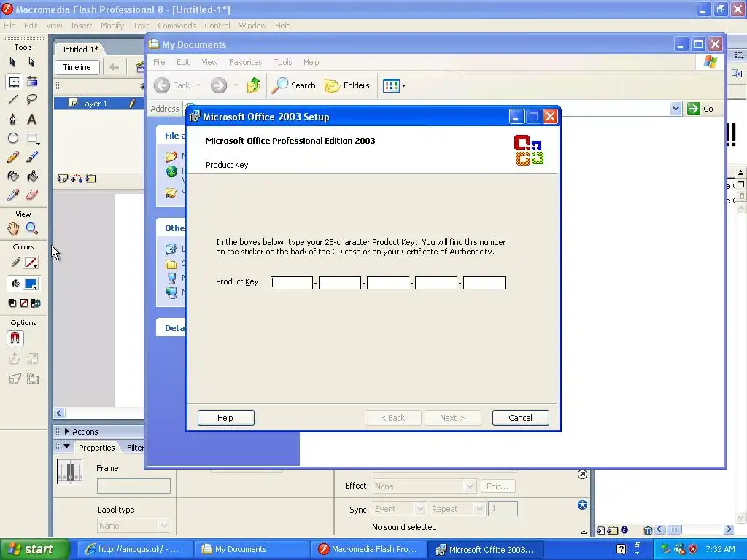The image size is (747, 560).
Task: Select the Oval tool
Action: click(13, 138)
